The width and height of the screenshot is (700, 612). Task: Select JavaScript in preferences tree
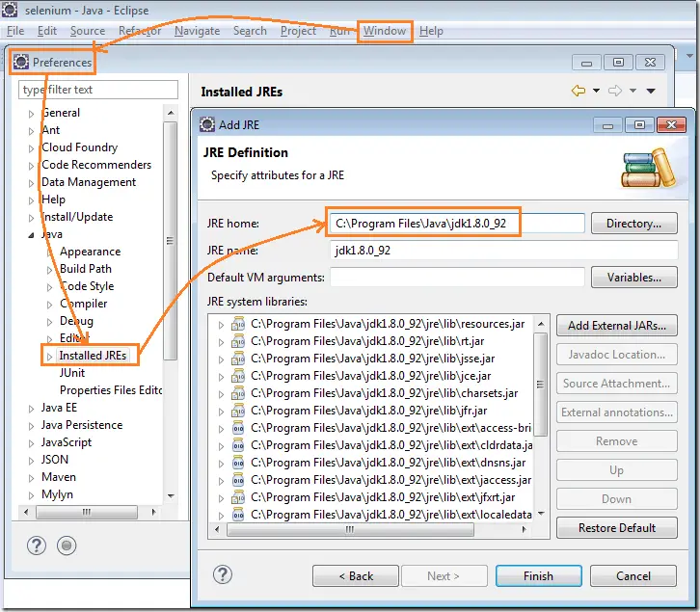[x=67, y=442]
